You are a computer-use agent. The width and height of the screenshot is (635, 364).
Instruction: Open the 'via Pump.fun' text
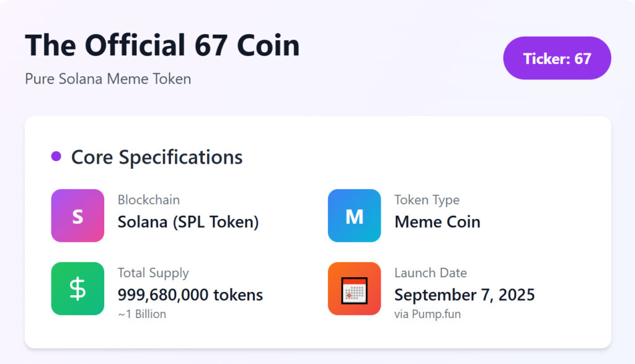click(x=427, y=314)
